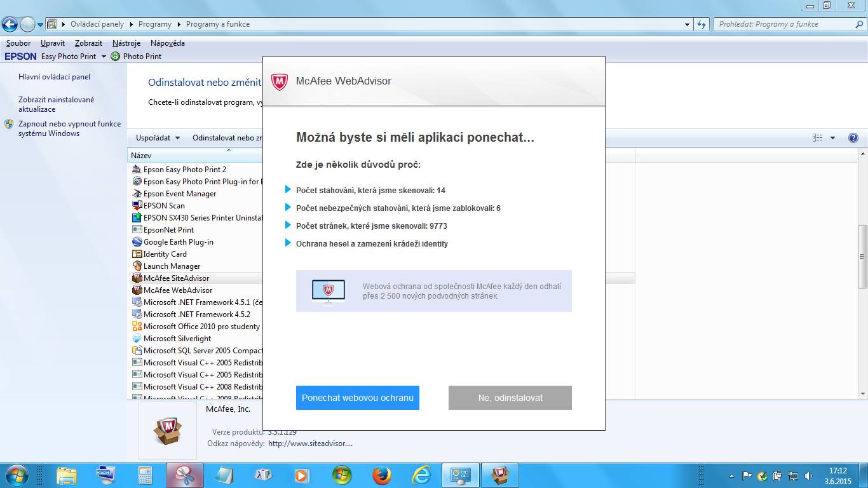The height and width of the screenshot is (488, 868).
Task: Click the Microsoft Silverlight program icon
Action: tap(137, 339)
